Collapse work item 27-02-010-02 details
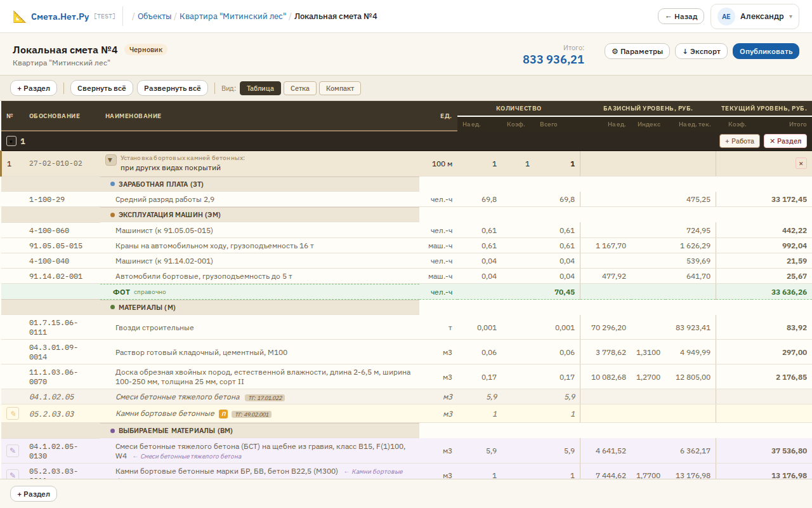This screenshot has width=812, height=508. coord(111,161)
